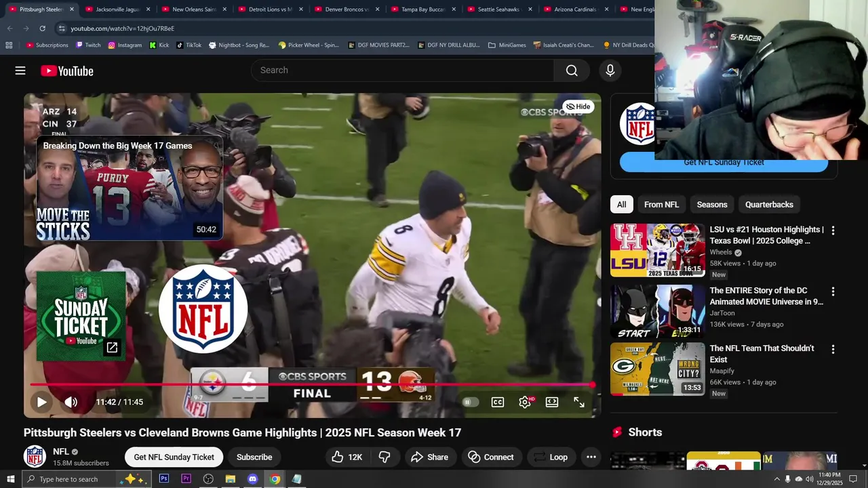Open LSU vs Houston Highlights thumbnail
The height and width of the screenshot is (488, 868).
coord(658,250)
